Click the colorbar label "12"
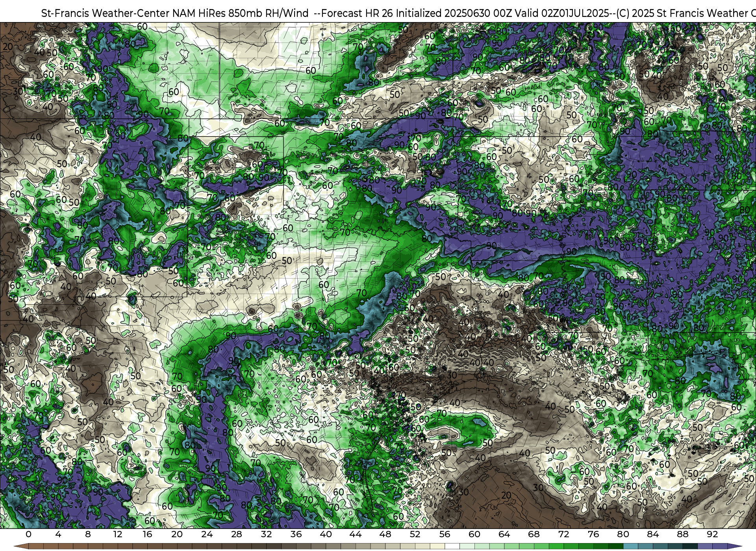This screenshot has height=551, width=756. coord(117,534)
